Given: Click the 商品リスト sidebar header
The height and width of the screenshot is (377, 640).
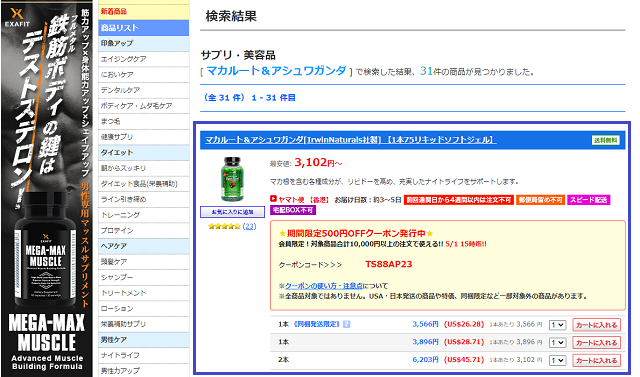Looking at the screenshot, I should coord(143,28).
